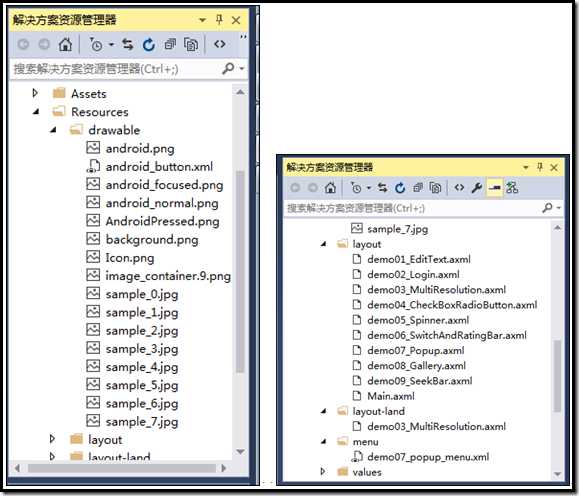Click Home icon in right Solution Explorer toolbar
Screen dimensions: 579x496
[330, 188]
